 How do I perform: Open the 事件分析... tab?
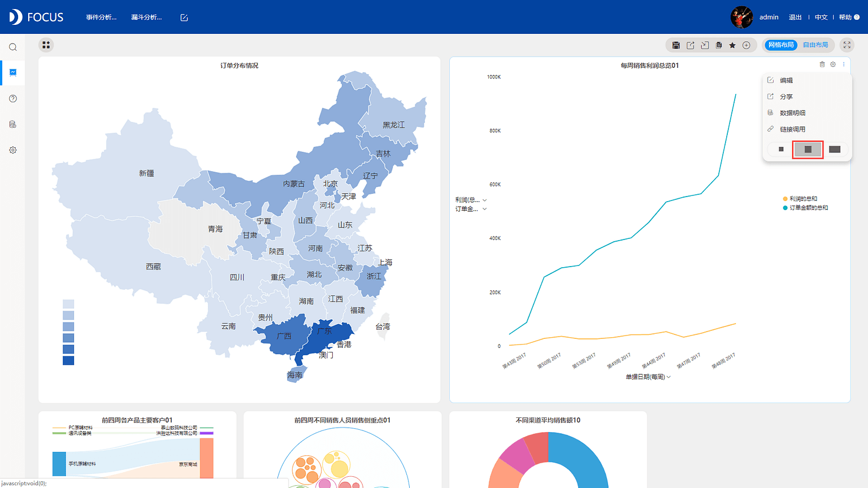pyautogui.click(x=101, y=18)
